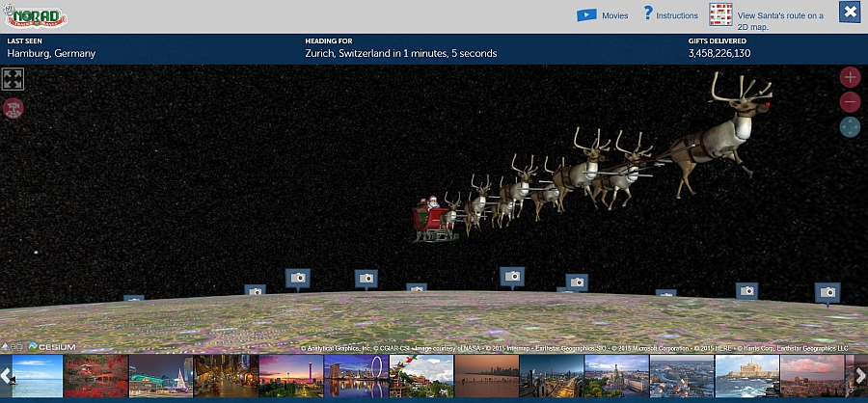
Task: Click Santa in his red sleigh
Action: (433, 218)
